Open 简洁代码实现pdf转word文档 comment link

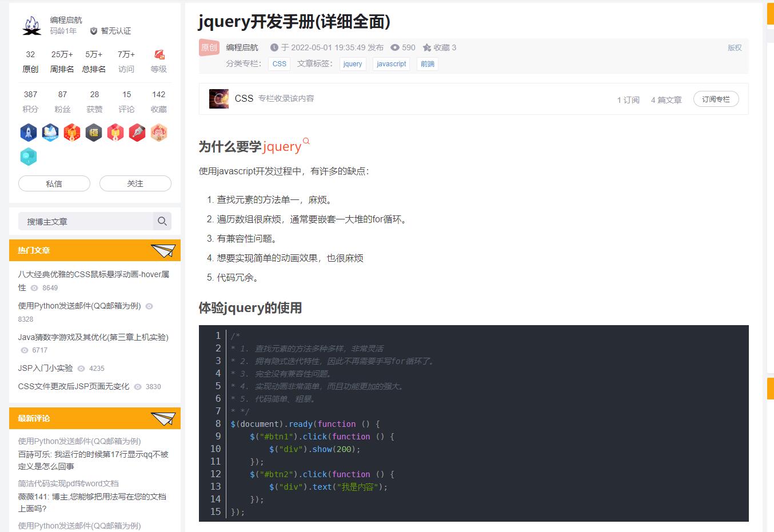tap(68, 483)
